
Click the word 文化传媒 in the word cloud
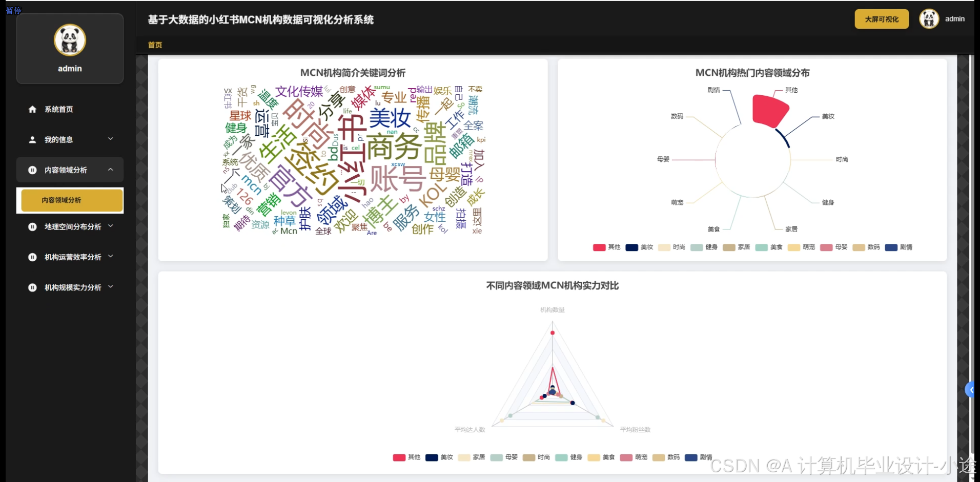coord(299,92)
